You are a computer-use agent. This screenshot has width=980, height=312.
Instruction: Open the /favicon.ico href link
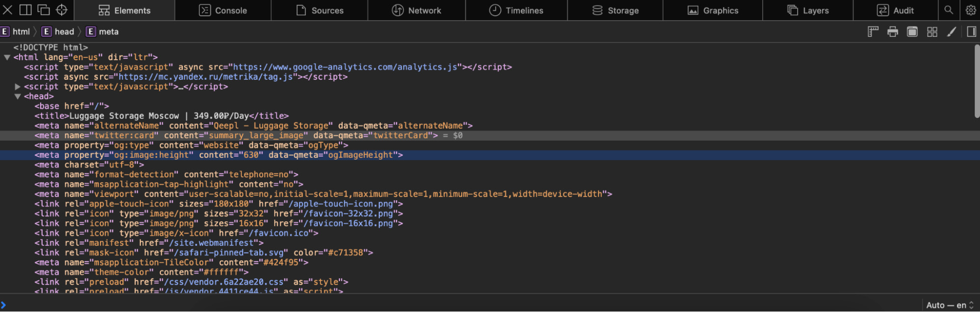point(278,233)
